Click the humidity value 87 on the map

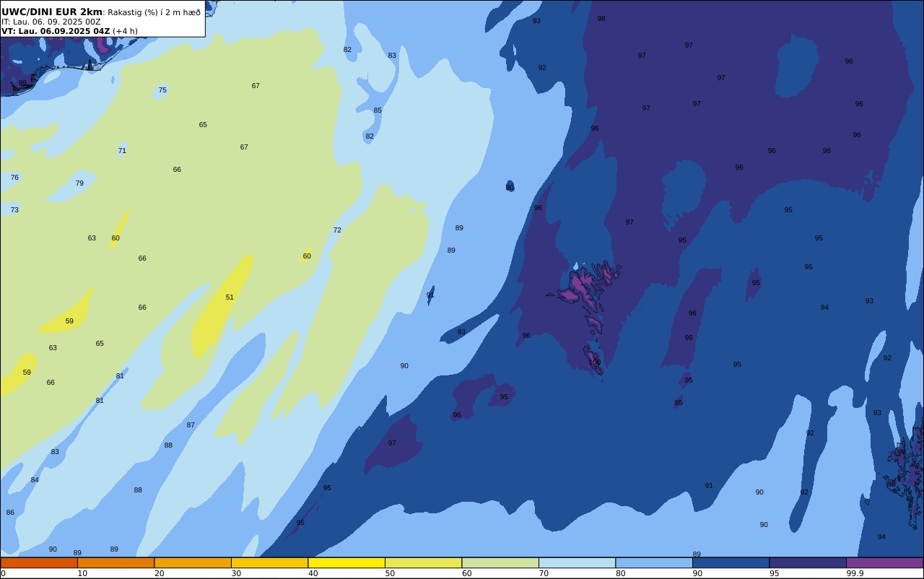click(x=191, y=425)
